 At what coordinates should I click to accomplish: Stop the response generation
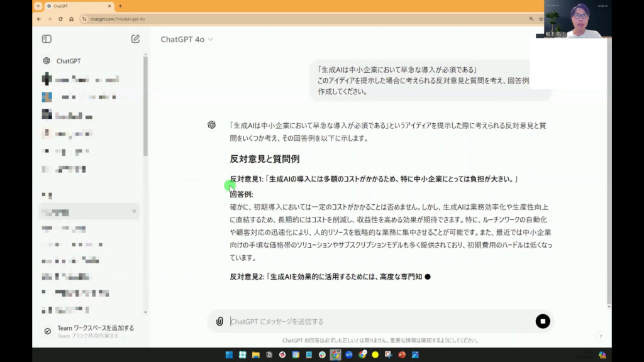click(542, 321)
